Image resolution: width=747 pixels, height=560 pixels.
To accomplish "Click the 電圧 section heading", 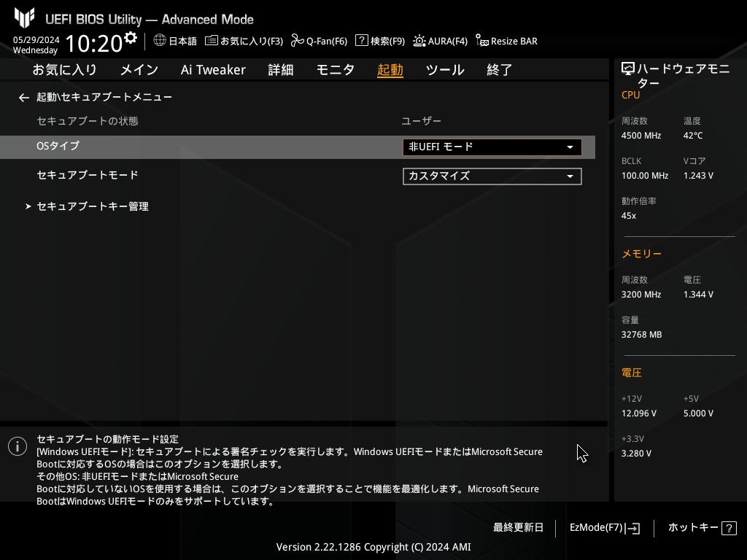I will point(632,373).
